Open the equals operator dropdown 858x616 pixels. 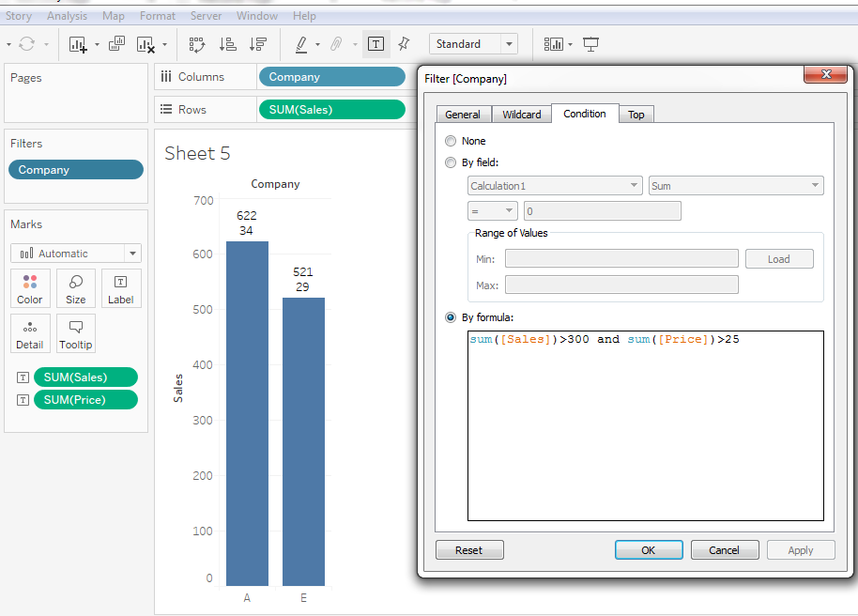(x=493, y=210)
